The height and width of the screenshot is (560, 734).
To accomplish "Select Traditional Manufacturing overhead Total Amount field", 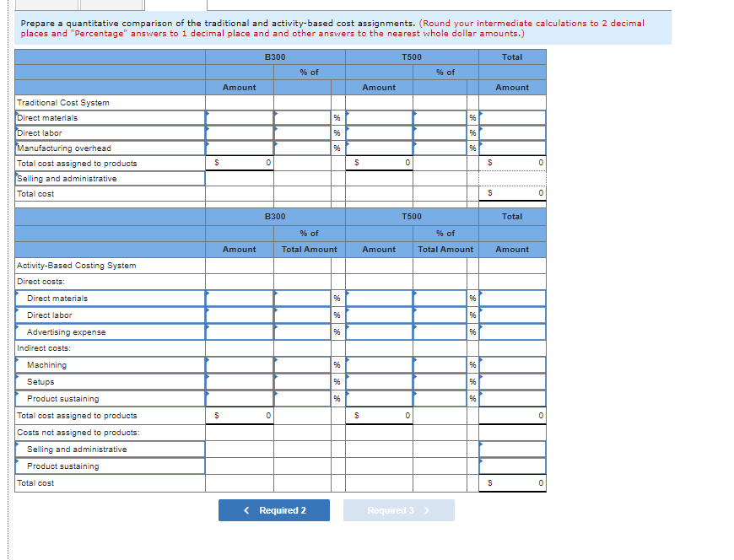I will pyautogui.click(x=513, y=148).
